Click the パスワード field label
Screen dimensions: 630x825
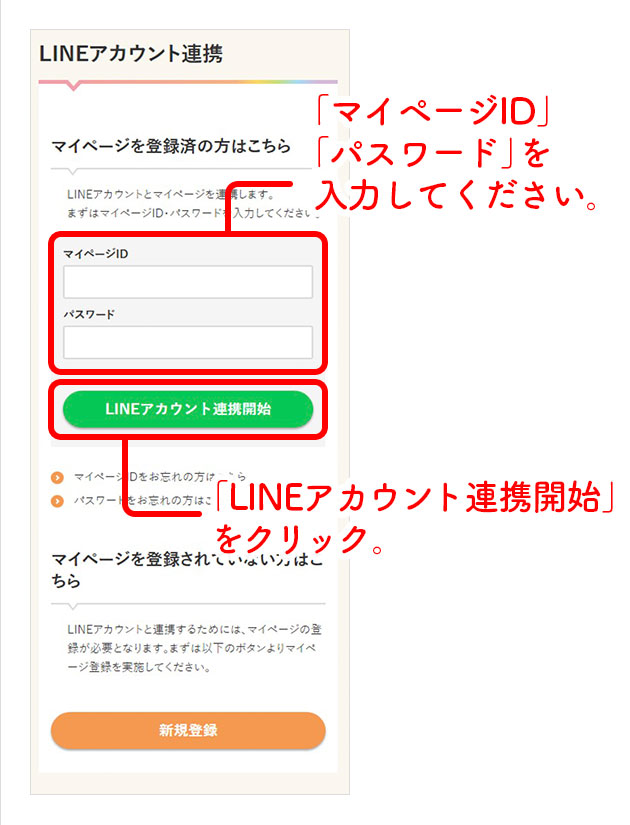pos(89,315)
